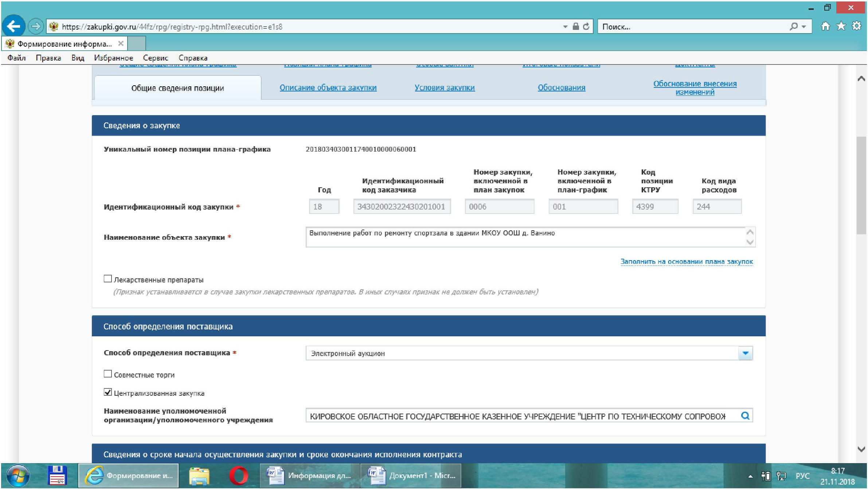The image size is (868, 489).
Task: Enable the Лекарственные препараты checkbox
Action: (107, 279)
